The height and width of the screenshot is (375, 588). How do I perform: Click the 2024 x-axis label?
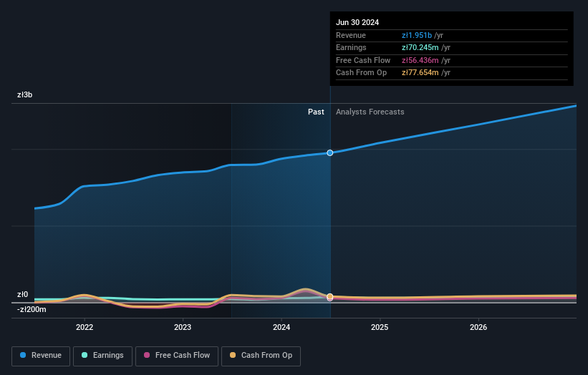(x=281, y=328)
